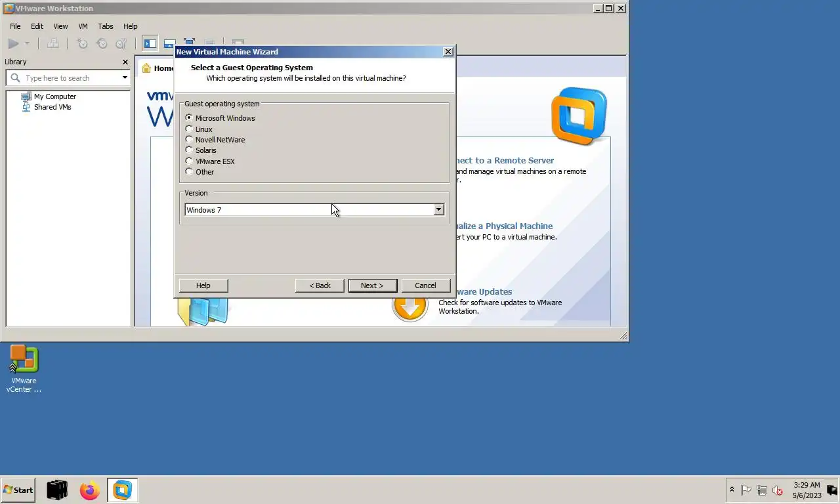Open the black server app taskbar icon
The width and height of the screenshot is (840, 504).
pos(57,490)
